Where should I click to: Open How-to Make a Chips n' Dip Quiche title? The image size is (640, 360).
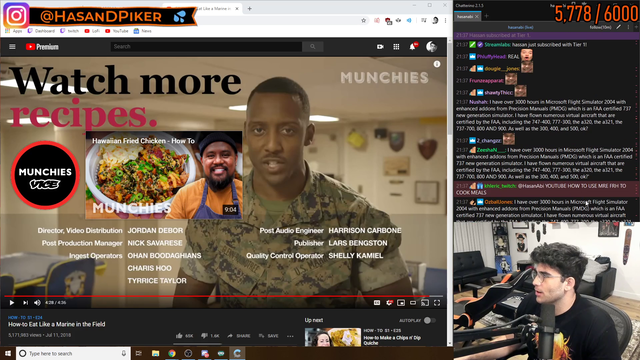pyautogui.click(x=392, y=340)
